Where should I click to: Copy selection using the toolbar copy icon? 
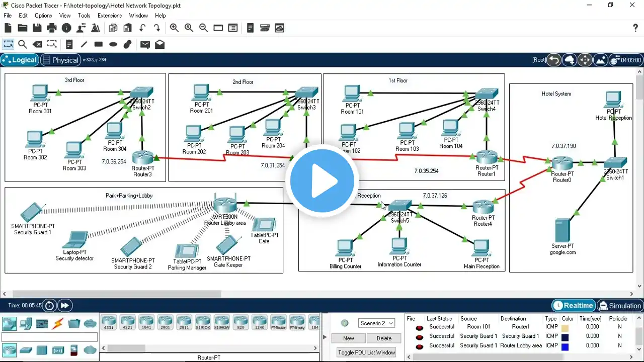(x=113, y=28)
